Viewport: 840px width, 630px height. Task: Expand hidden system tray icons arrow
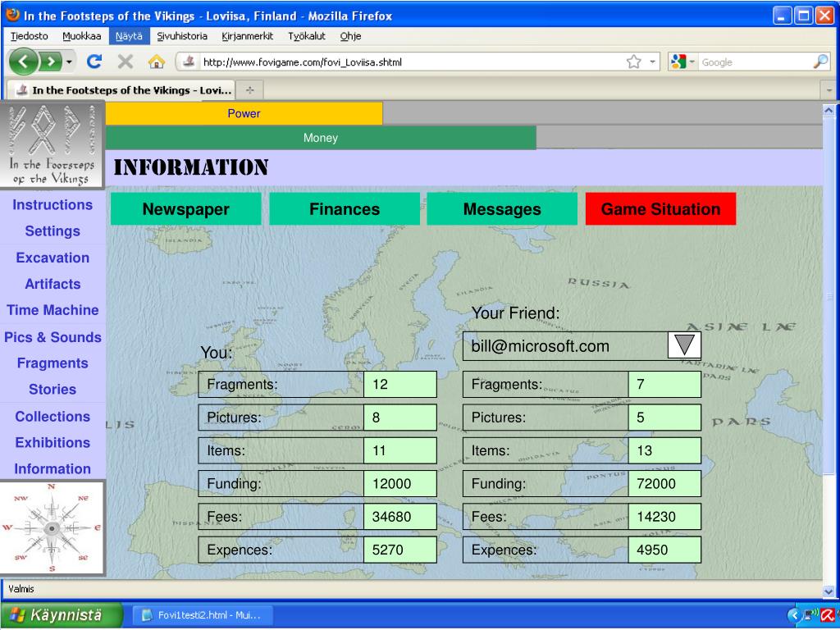794,615
